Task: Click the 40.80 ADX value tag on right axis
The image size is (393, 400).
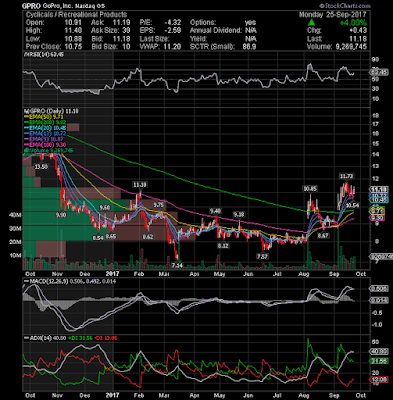Action: click(x=379, y=351)
